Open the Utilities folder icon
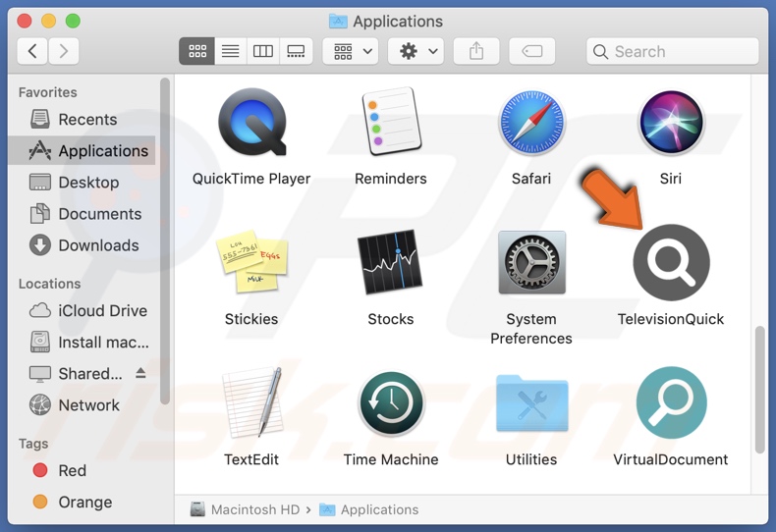The image size is (776, 532). [x=531, y=403]
